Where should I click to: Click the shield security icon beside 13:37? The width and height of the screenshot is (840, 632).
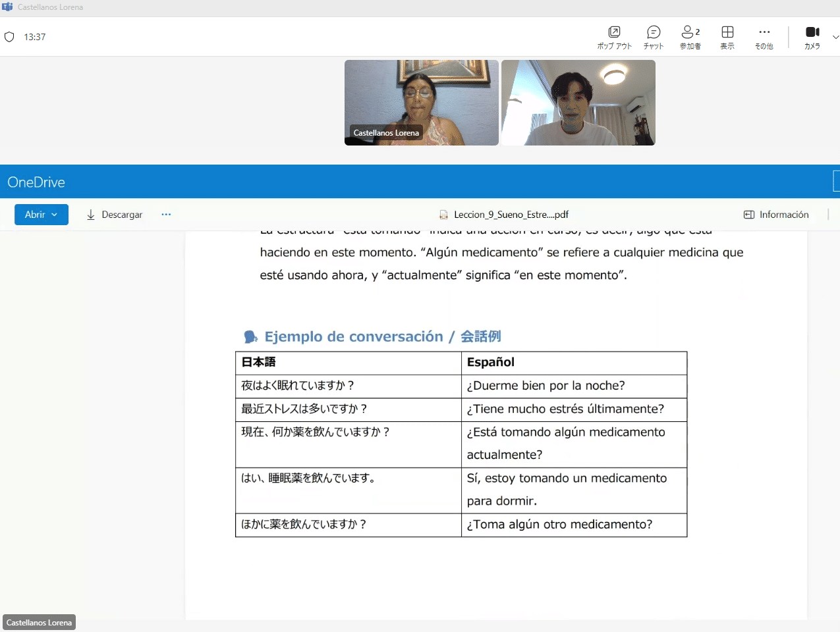click(x=9, y=37)
